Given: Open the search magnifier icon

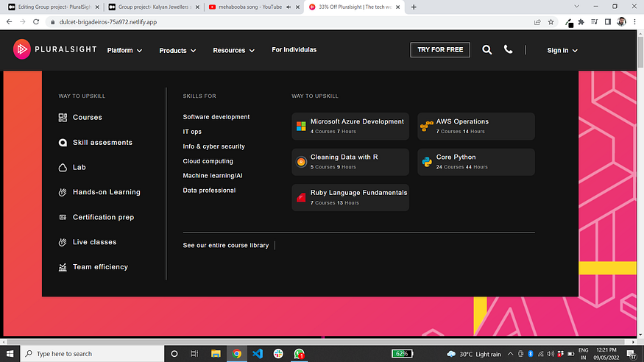Looking at the screenshot, I should [486, 50].
